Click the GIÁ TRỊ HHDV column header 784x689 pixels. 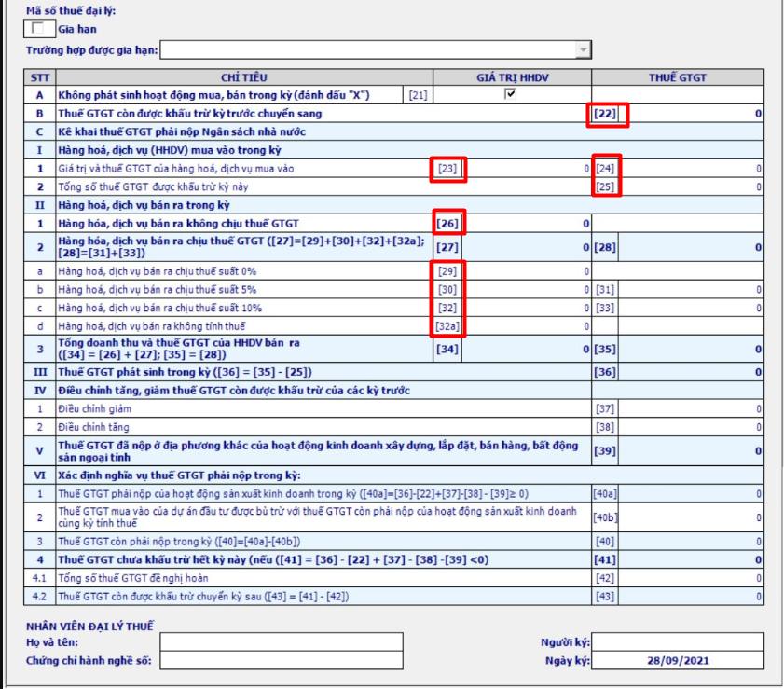point(513,77)
